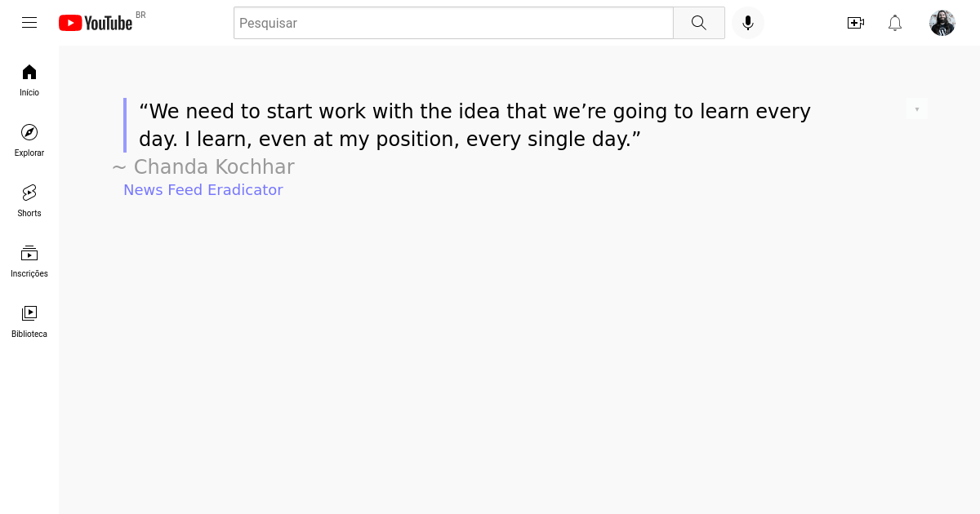Click the Biblioteca library icon

[29, 312]
